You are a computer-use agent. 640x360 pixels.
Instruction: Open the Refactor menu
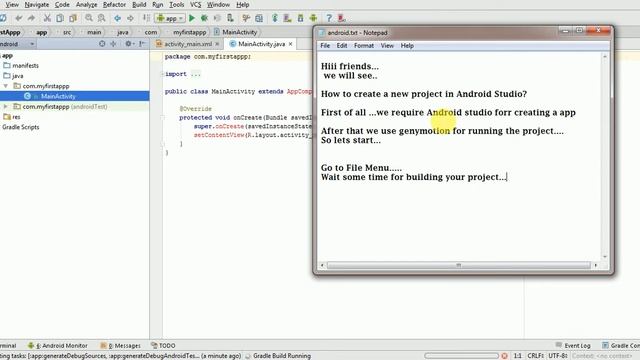[x=114, y=5]
